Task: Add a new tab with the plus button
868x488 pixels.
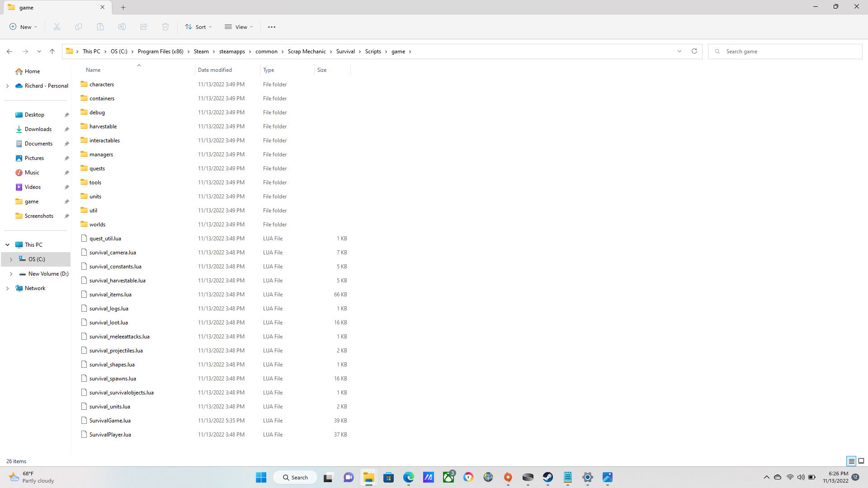Action: 123,7
